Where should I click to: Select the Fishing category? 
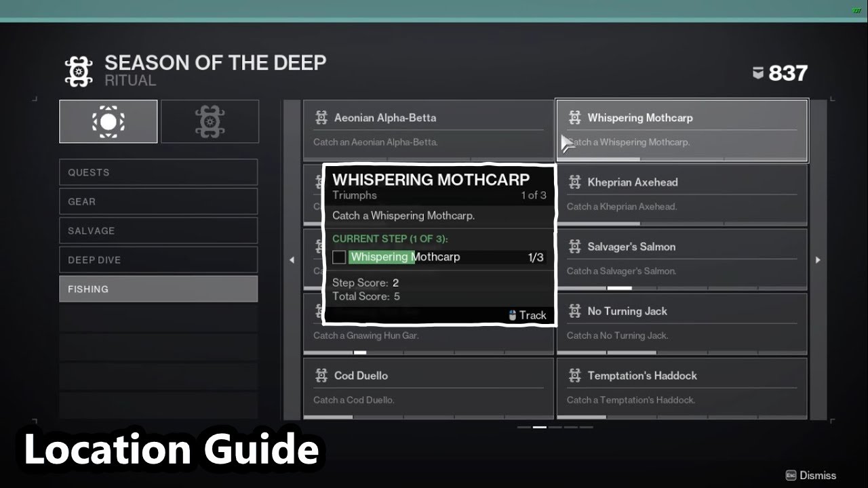tap(159, 289)
